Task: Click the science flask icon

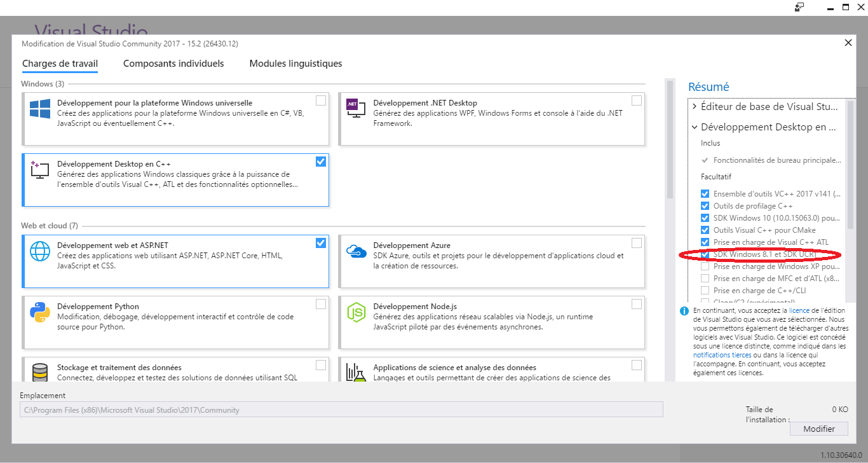Action: tap(356, 372)
